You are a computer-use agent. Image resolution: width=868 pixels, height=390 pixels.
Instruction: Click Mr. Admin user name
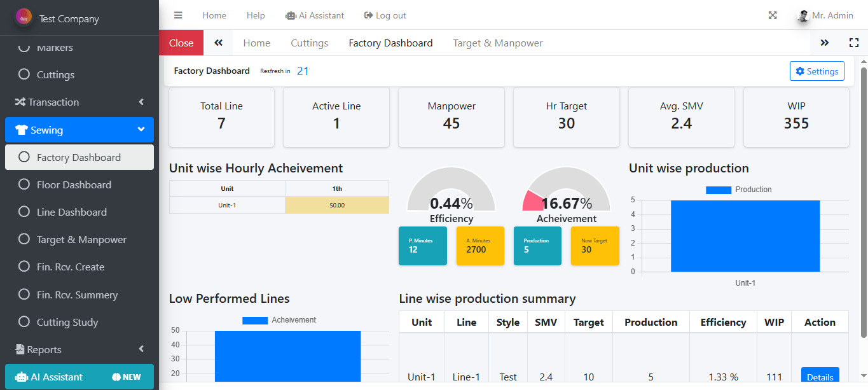pos(832,15)
